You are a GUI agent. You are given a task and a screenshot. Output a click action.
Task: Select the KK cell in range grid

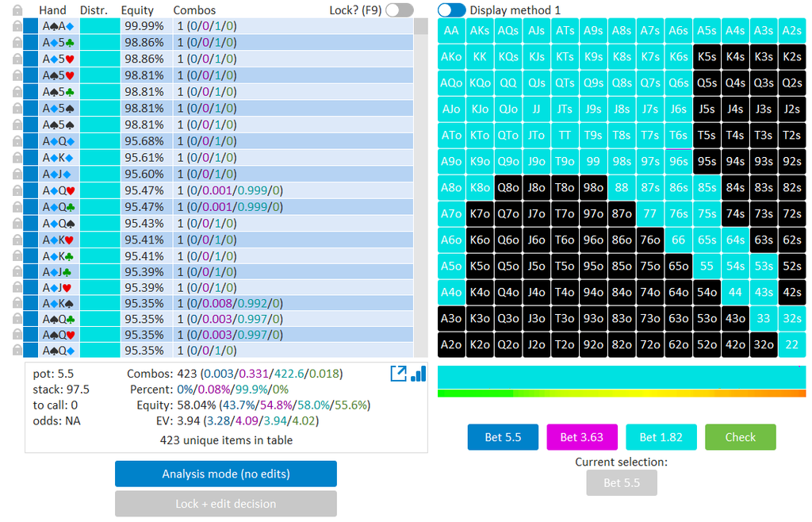pos(480,56)
